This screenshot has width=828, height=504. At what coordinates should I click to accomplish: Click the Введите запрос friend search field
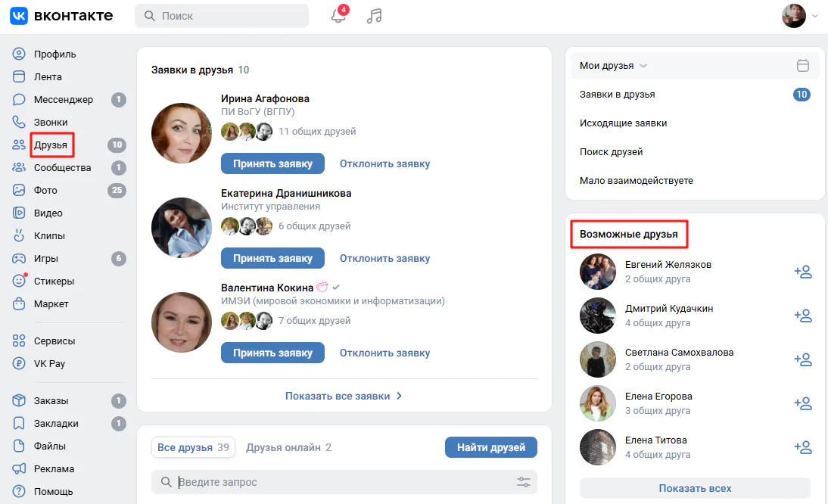tap(344, 482)
